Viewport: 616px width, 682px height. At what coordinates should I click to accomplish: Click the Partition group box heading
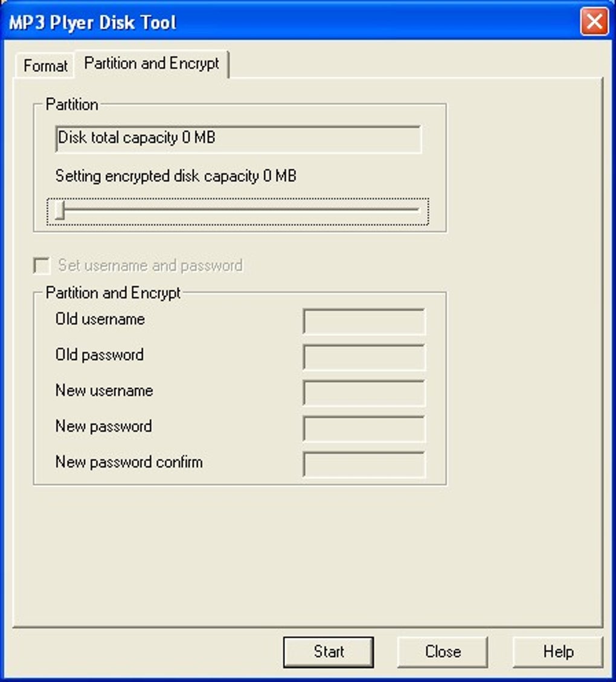72,105
